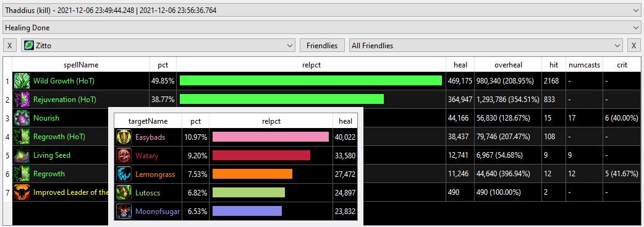644x227 pixels.
Task: Clear the source filter with the left X button
Action: click(10, 45)
